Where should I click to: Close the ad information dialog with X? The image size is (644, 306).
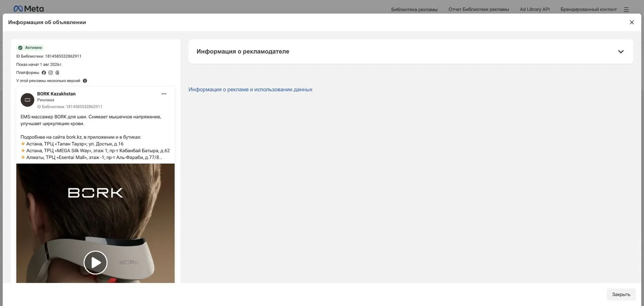click(632, 22)
